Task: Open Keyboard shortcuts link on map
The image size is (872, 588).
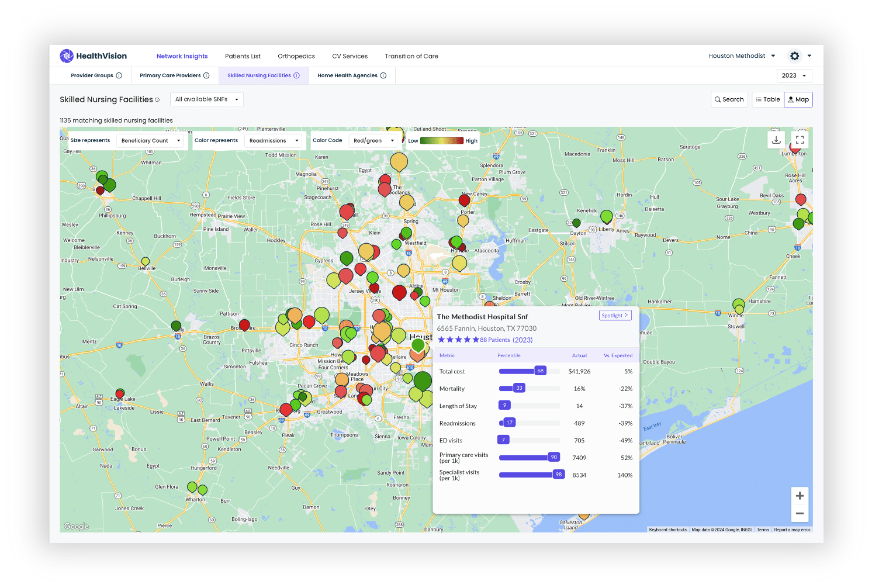Action: pyautogui.click(x=667, y=530)
